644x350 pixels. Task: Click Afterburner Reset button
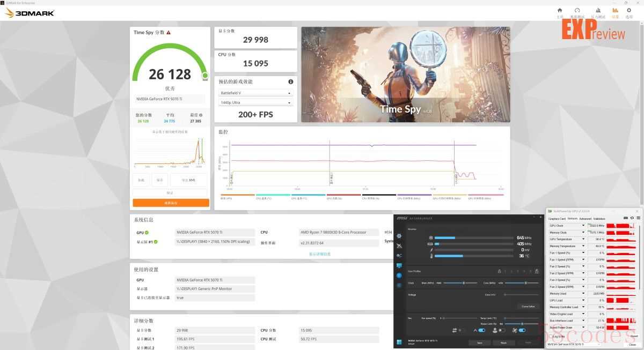point(503,342)
